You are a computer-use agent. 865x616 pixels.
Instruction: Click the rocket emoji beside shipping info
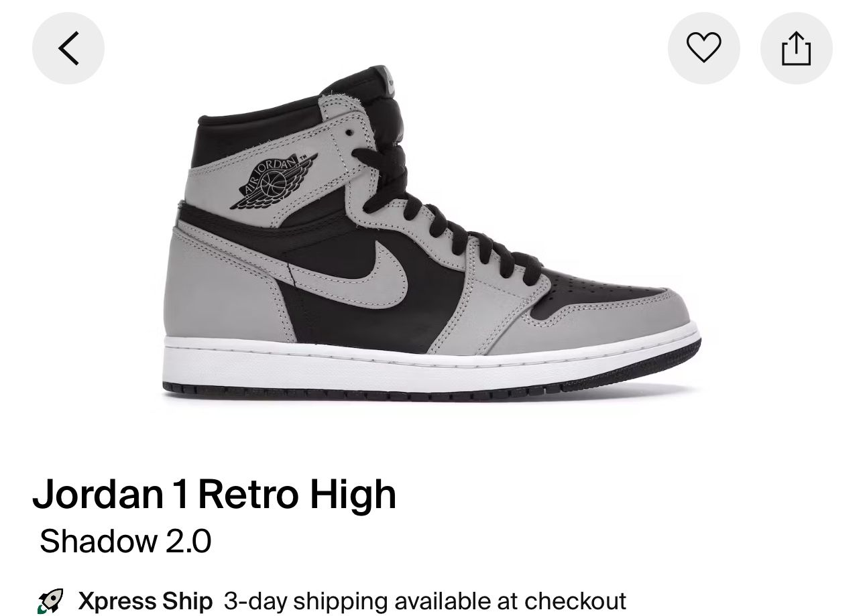52,600
